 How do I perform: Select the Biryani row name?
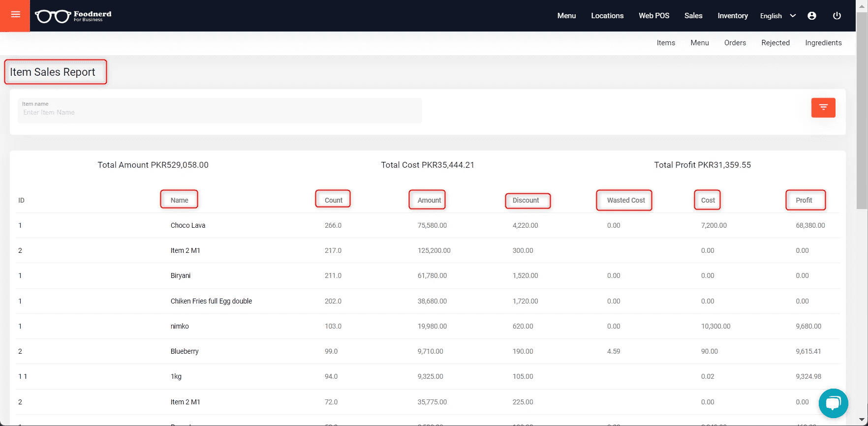click(x=181, y=275)
